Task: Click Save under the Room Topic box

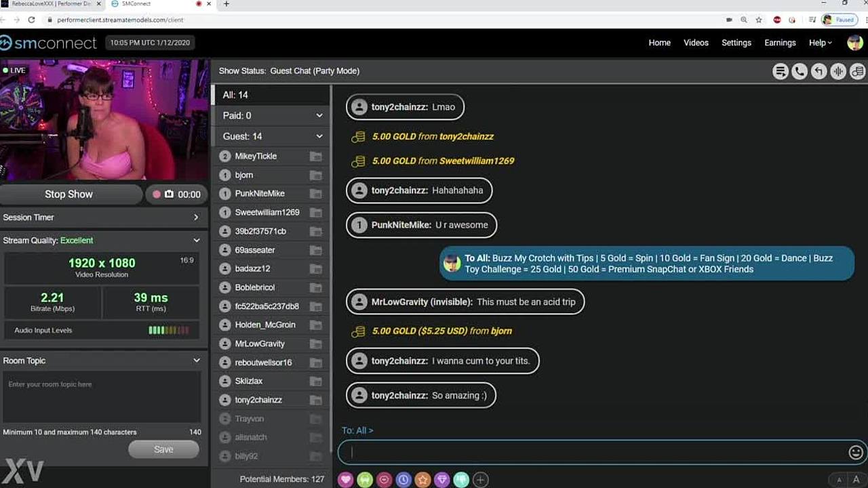Action: 163,449
